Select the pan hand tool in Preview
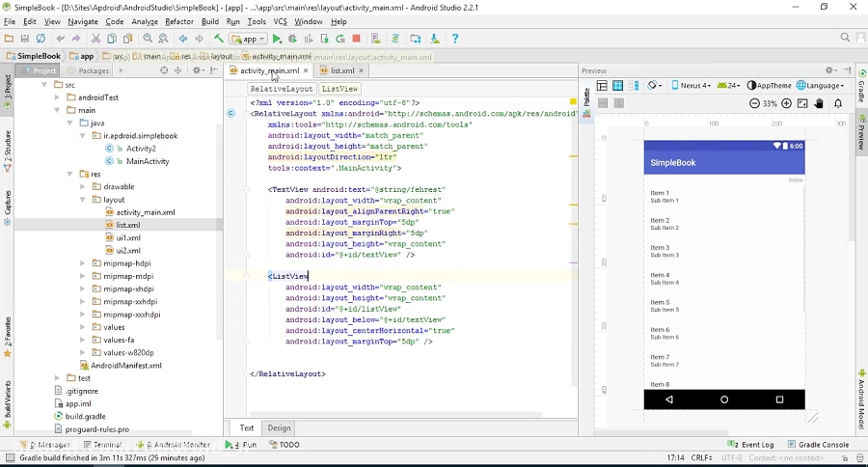This screenshot has width=868, height=467. pos(820,103)
